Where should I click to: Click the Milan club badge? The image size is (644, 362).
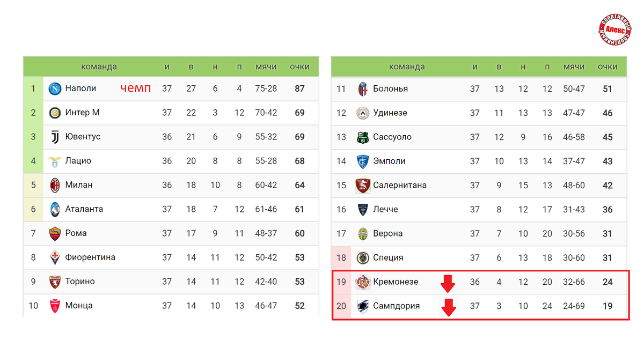tap(54, 185)
